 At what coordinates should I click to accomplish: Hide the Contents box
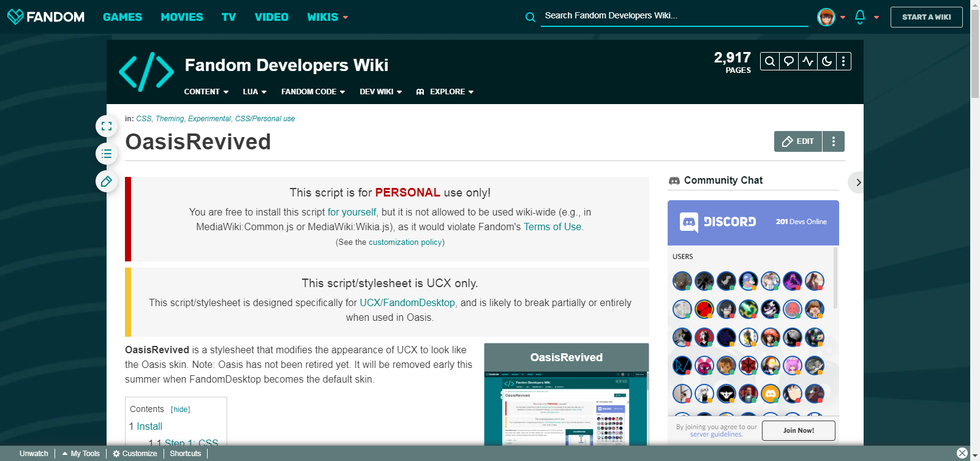point(181,410)
